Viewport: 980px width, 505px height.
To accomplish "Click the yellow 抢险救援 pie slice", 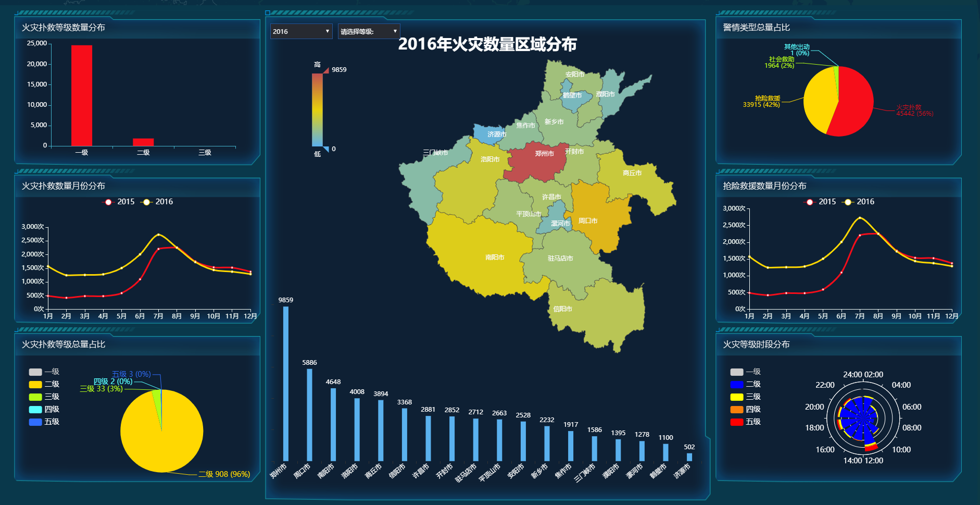I will 819,102.
